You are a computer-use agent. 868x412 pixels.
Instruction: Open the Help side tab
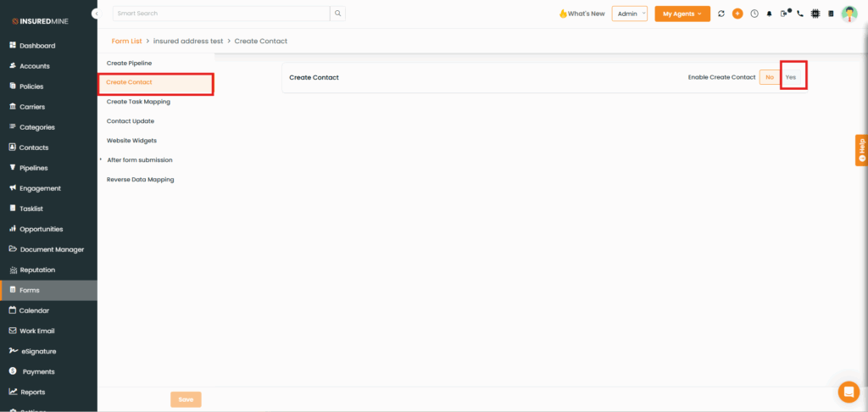click(861, 150)
